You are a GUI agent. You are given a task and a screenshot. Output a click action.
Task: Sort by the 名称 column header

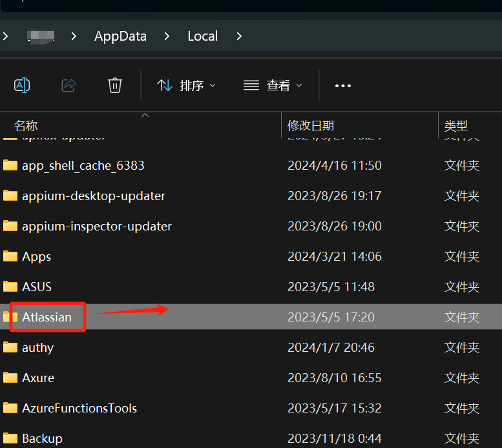coord(26,125)
